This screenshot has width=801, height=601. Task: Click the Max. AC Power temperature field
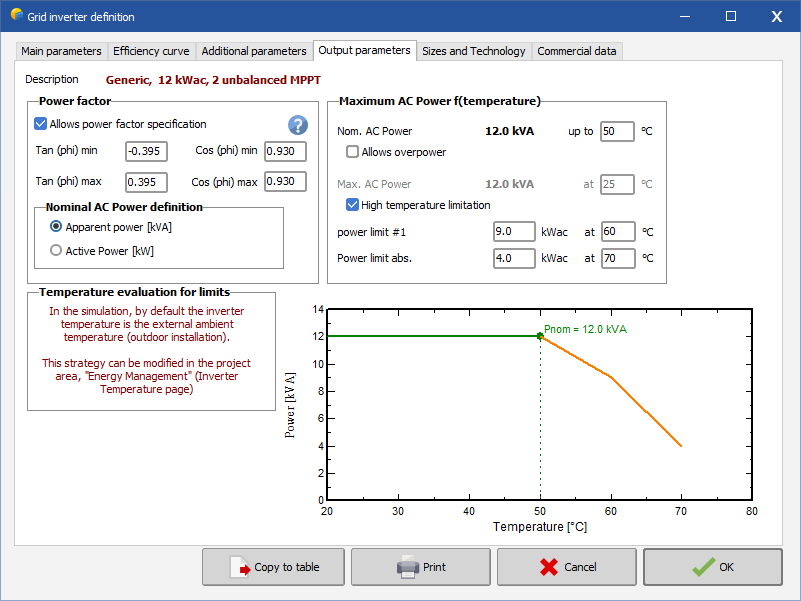point(617,184)
